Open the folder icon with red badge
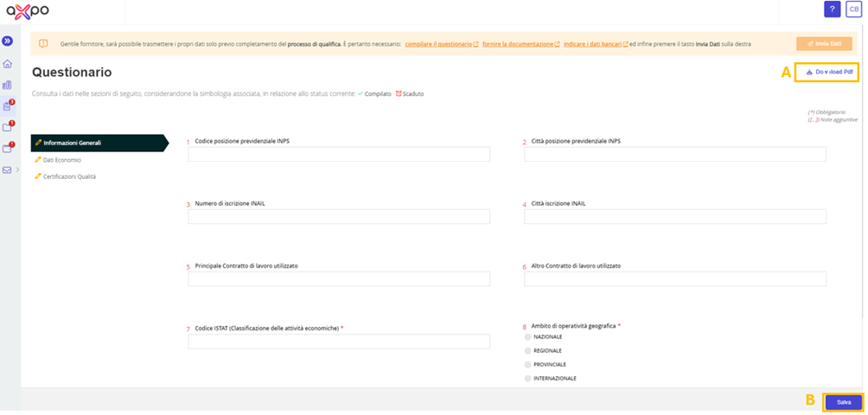 coord(8,127)
